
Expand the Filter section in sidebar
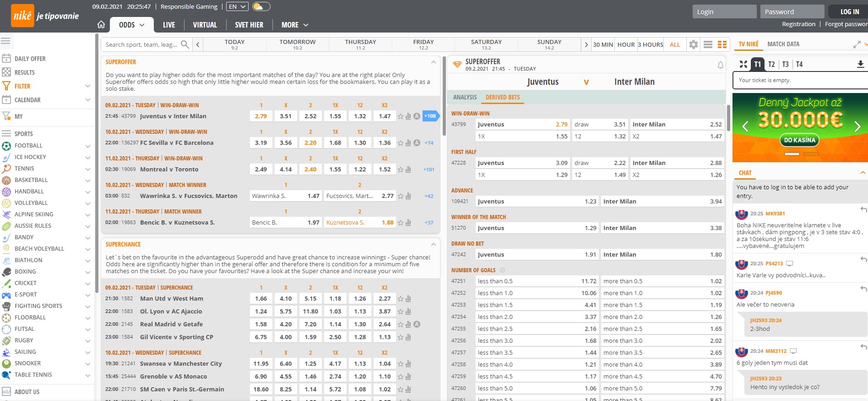click(x=88, y=86)
